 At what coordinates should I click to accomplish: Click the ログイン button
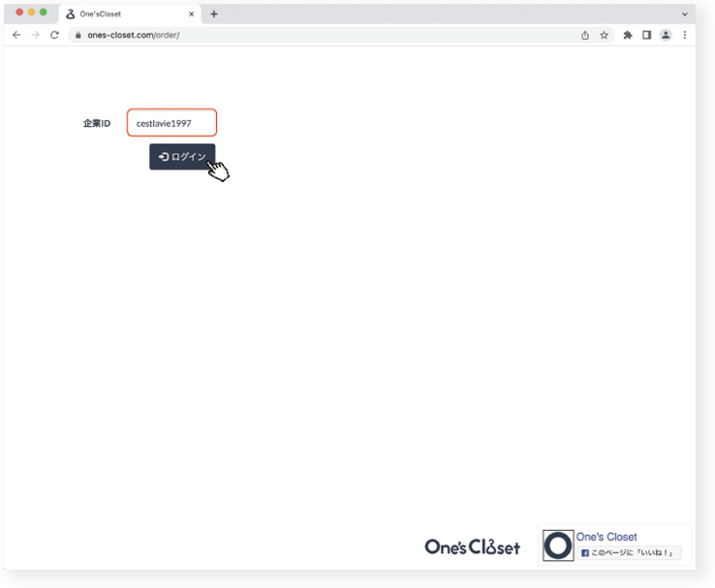[182, 157]
